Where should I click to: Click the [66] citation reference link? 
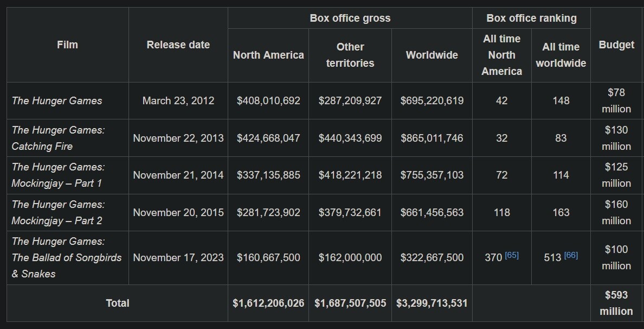pos(571,255)
